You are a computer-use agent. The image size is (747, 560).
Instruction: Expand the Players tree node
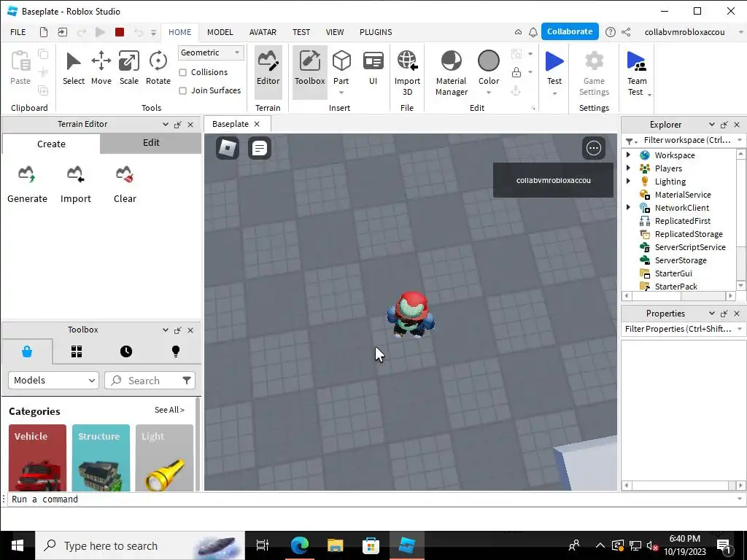(x=628, y=168)
